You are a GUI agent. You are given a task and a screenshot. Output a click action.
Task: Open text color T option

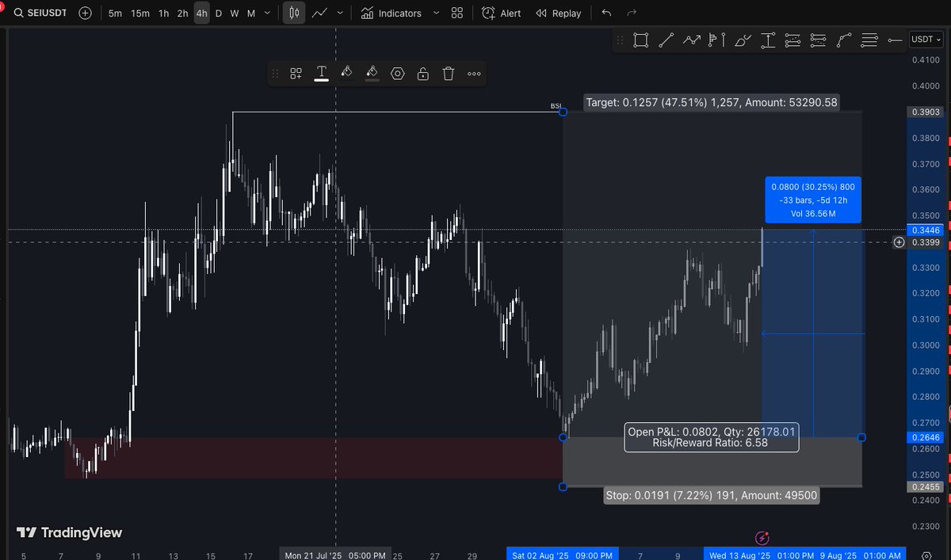point(322,74)
